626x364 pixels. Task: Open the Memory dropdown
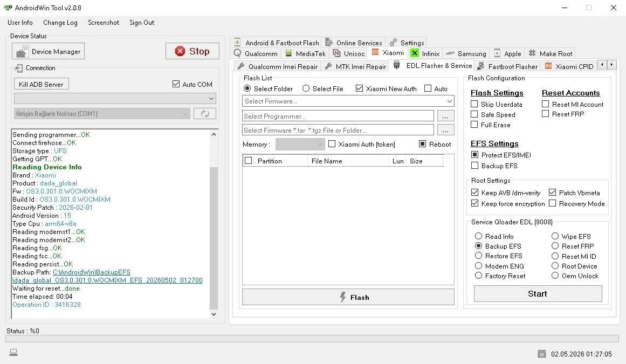coord(300,145)
